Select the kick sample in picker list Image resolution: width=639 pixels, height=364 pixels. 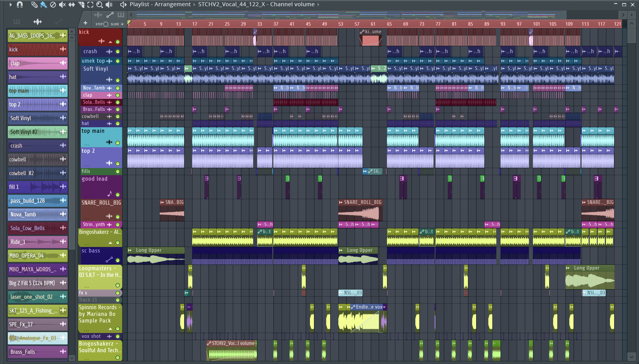(x=37, y=49)
